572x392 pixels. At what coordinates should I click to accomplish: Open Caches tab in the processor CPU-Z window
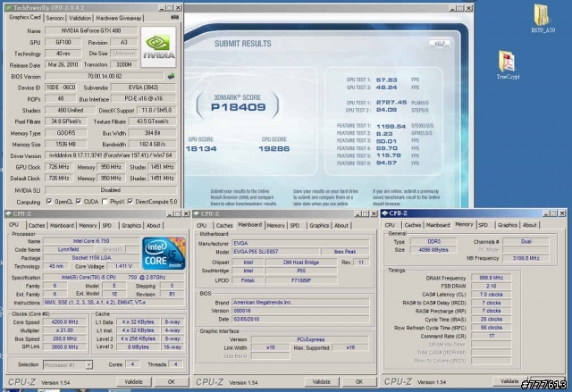[x=37, y=226]
